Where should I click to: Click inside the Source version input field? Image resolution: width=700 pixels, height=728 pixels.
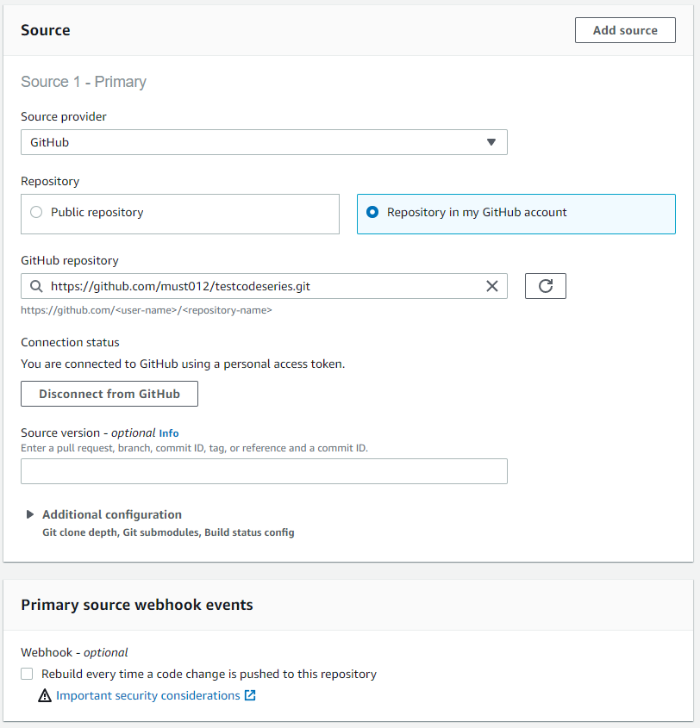pyautogui.click(x=264, y=471)
